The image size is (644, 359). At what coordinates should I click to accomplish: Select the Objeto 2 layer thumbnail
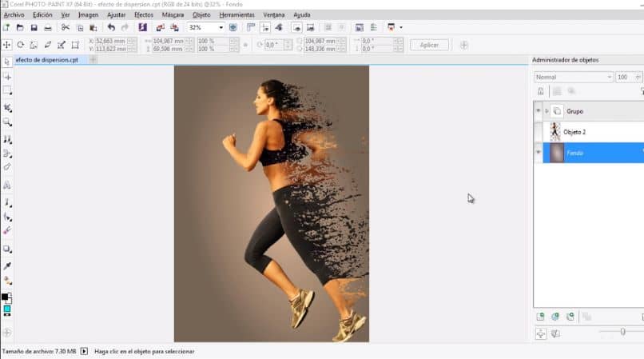pyautogui.click(x=555, y=132)
